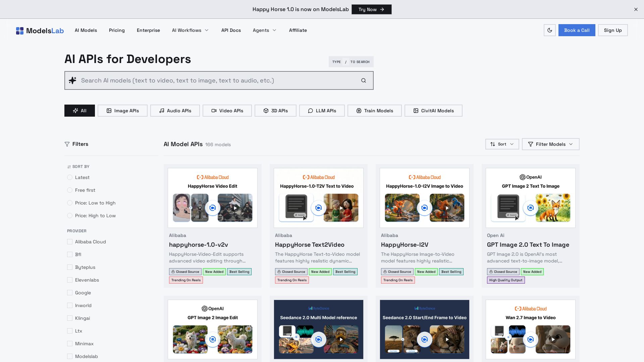644x362 pixels.
Task: Open the Enterprise nav link
Action: click(148, 30)
